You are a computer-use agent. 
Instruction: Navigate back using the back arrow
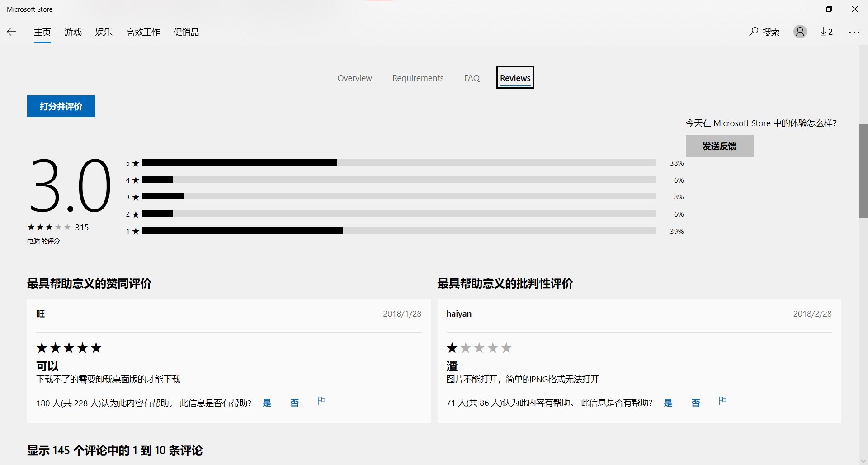[x=11, y=32]
